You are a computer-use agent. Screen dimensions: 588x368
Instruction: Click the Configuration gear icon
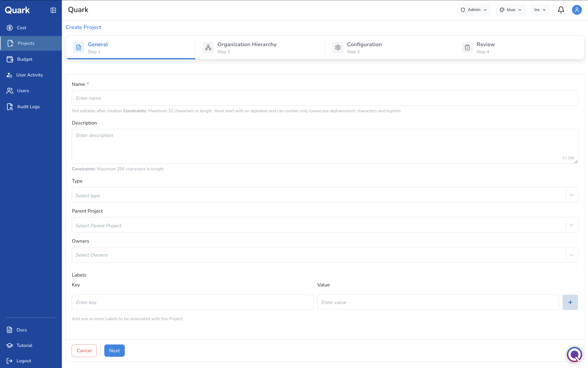[x=338, y=47]
